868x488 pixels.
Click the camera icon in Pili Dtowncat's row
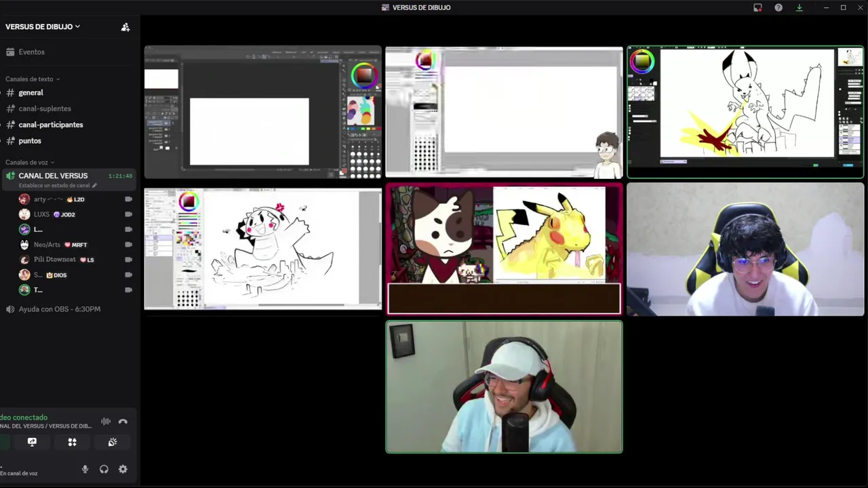point(128,260)
